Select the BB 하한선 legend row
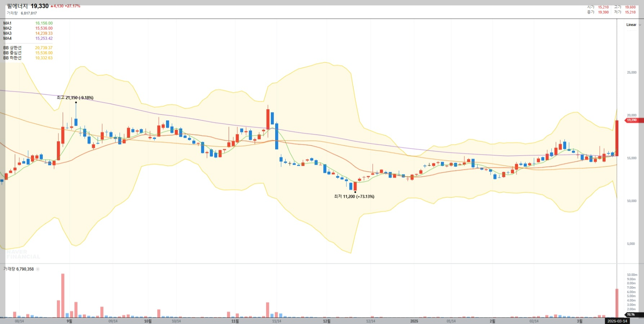Viewport: 644px width, 324px height. point(28,58)
